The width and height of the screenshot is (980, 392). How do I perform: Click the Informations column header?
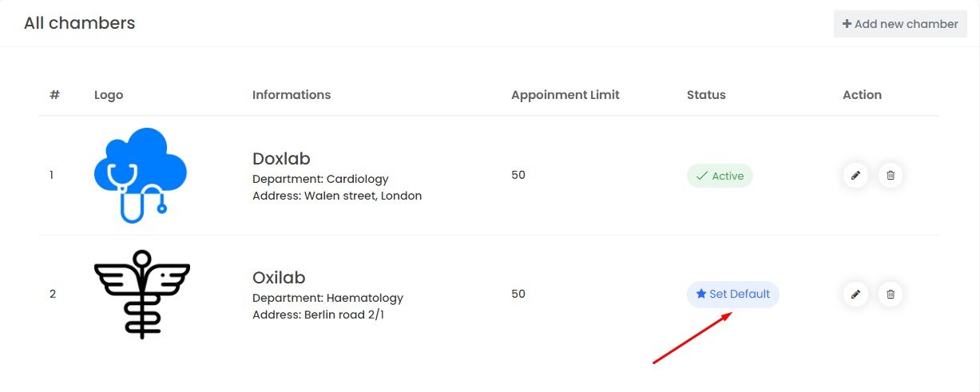292,95
